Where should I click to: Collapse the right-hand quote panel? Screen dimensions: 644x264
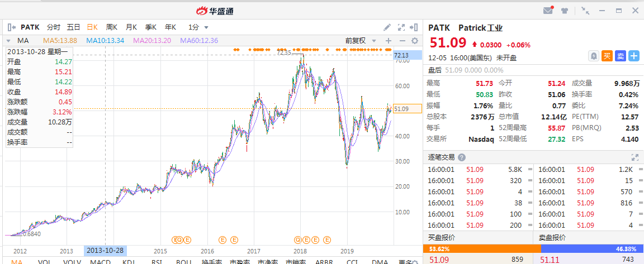(414, 27)
